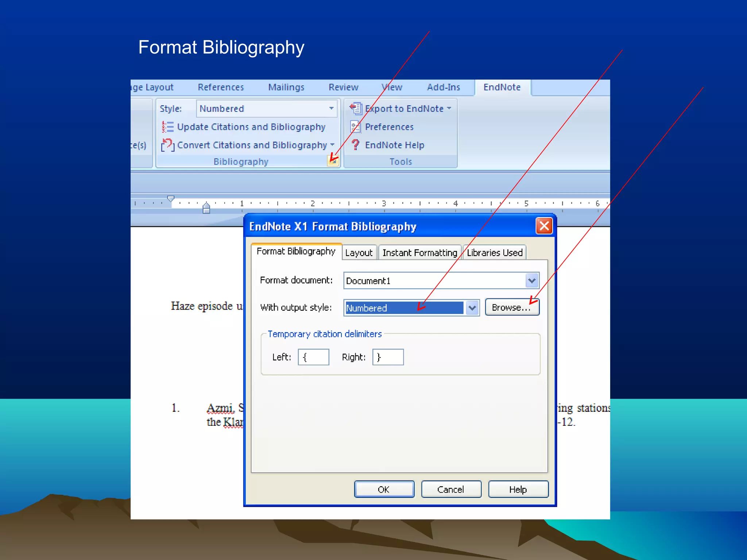Open the Add-Ins ribbon tab
747x560 pixels.
pos(444,87)
